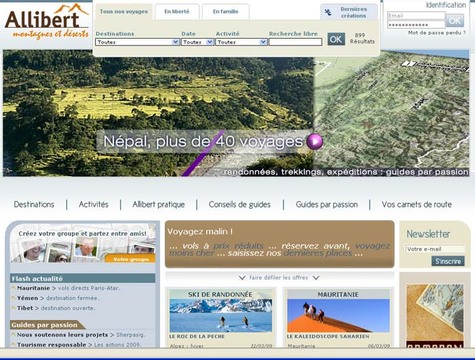Screen dimensions: 475x360
Task: Click the S'inscrire newsletter button
Action: click(448, 261)
